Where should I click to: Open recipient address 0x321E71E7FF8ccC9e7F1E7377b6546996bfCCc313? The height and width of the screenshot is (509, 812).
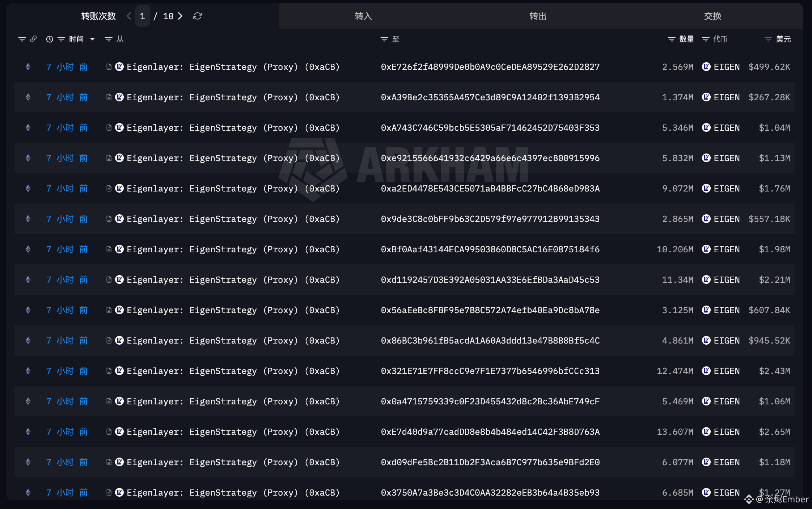tap(490, 371)
